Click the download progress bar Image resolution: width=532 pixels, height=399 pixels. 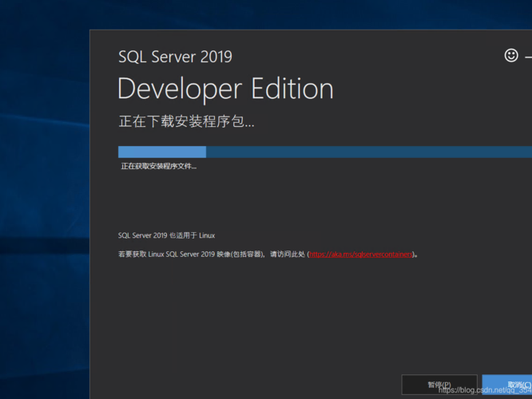pyautogui.click(x=325, y=152)
